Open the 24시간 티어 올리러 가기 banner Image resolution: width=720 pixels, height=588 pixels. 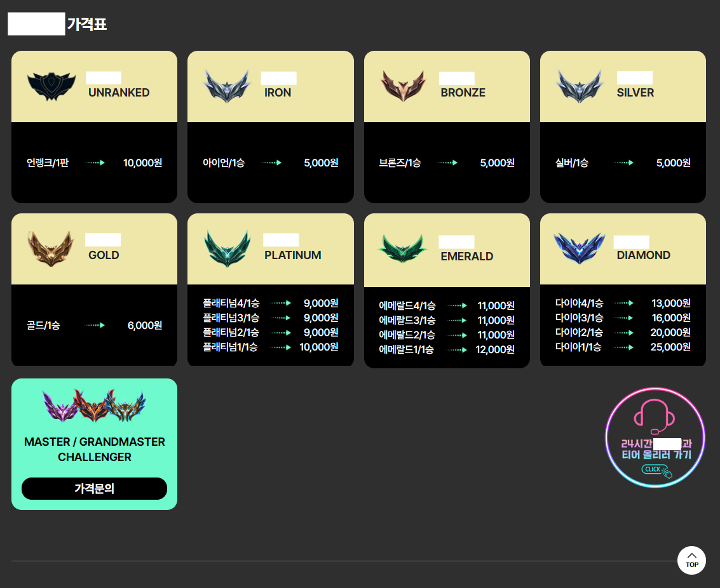point(655,437)
